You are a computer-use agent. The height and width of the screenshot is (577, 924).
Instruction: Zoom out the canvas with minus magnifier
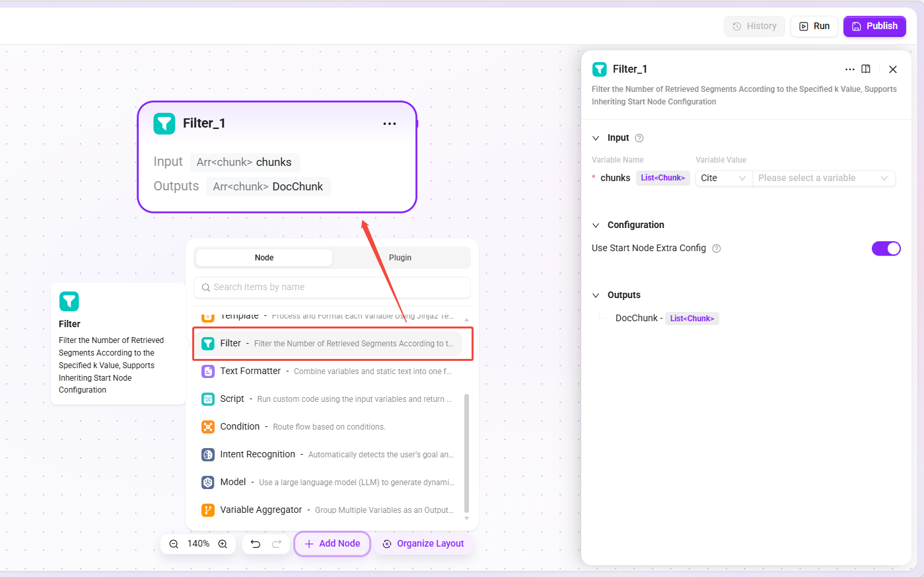[174, 544]
